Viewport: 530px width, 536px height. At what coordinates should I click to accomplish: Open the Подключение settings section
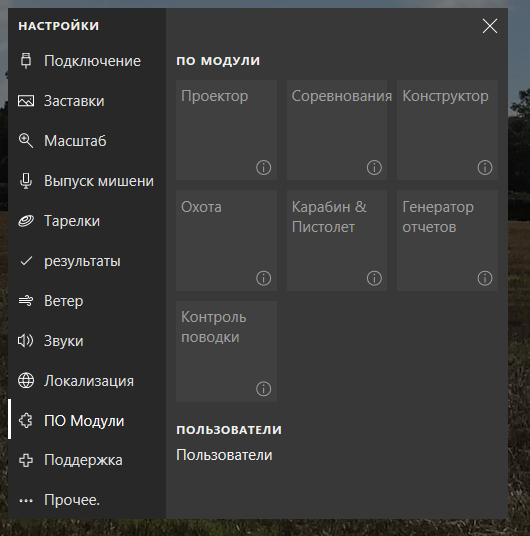(x=87, y=61)
